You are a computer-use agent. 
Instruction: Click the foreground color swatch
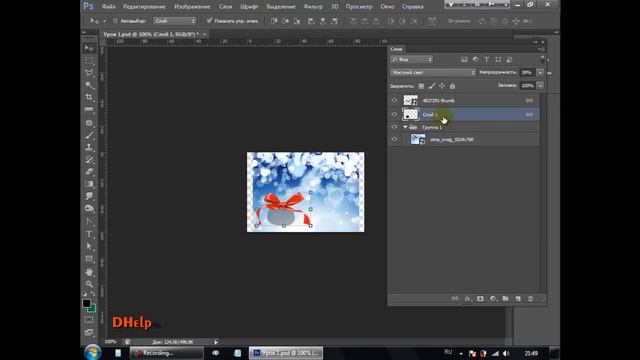click(x=86, y=303)
